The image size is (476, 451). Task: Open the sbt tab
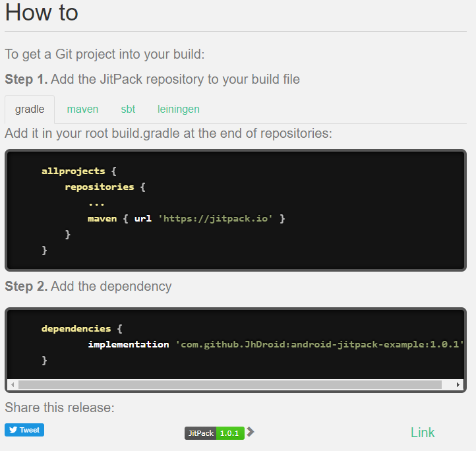128,109
